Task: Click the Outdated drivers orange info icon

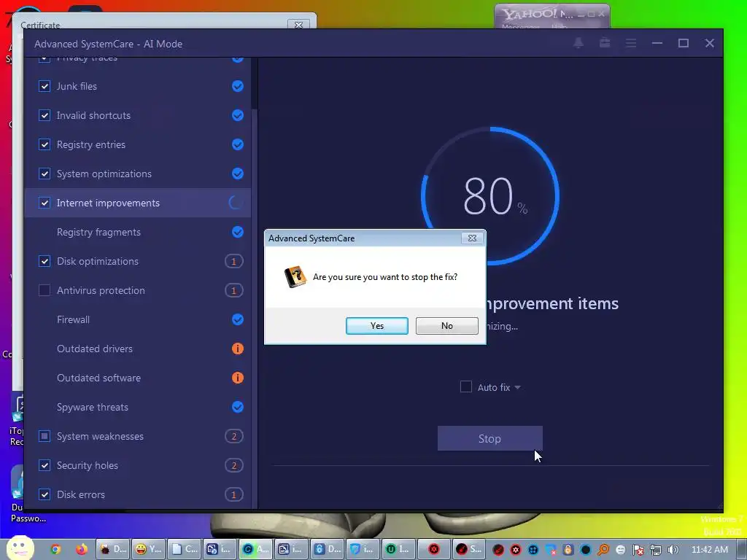Action: (x=237, y=349)
